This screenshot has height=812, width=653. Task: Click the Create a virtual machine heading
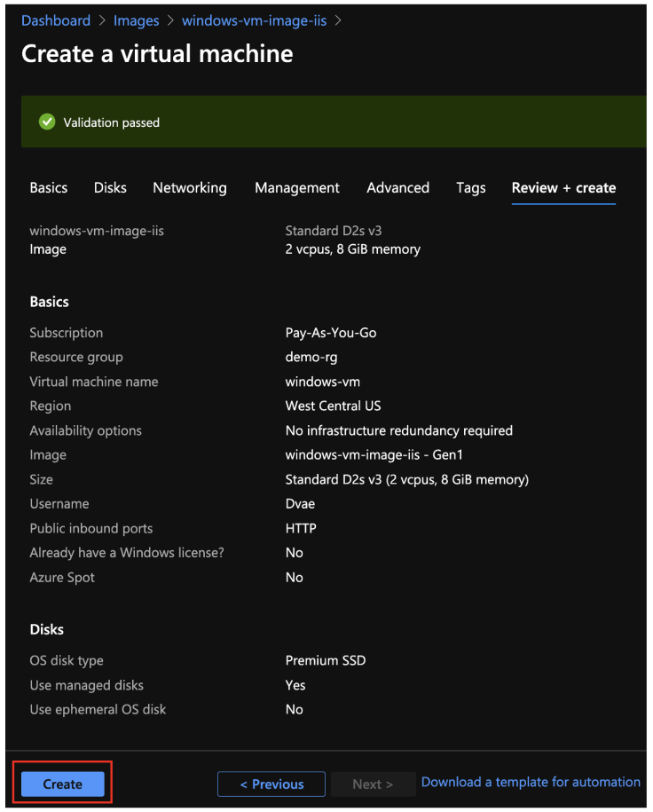pyautogui.click(x=157, y=54)
